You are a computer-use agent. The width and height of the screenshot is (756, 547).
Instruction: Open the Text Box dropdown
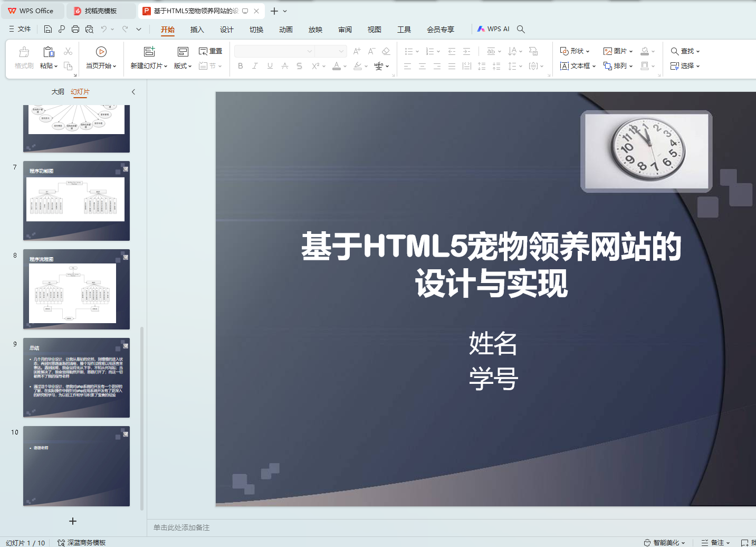(578, 66)
